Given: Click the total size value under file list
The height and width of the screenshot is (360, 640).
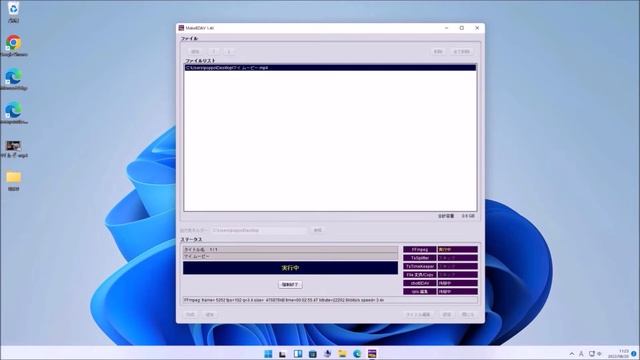Looking at the screenshot, I should (468, 216).
